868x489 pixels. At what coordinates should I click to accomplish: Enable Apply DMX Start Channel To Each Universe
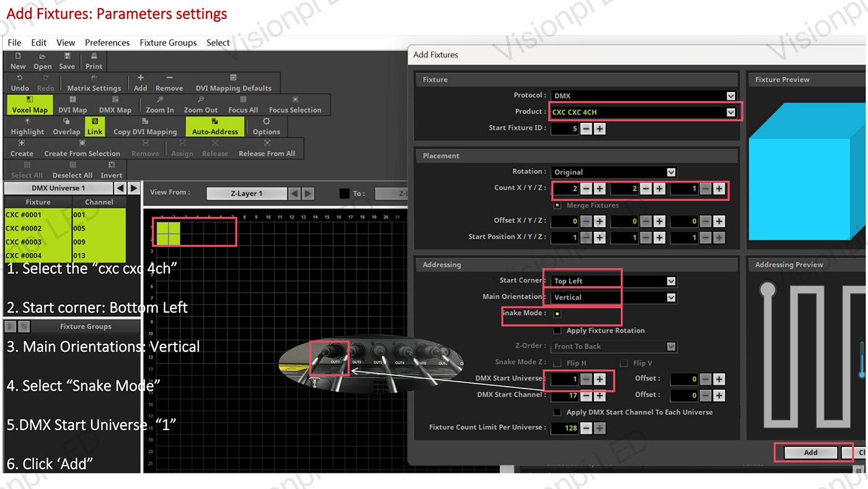tap(557, 412)
